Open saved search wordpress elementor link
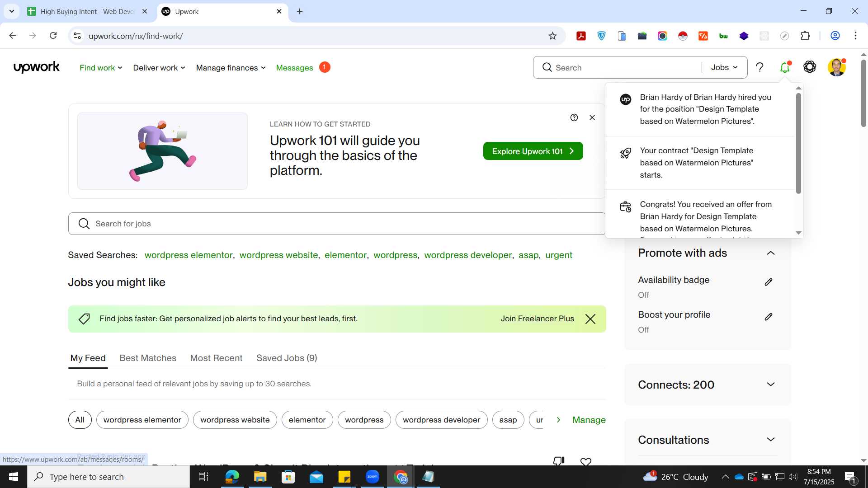The height and width of the screenshot is (488, 868). pyautogui.click(x=188, y=255)
